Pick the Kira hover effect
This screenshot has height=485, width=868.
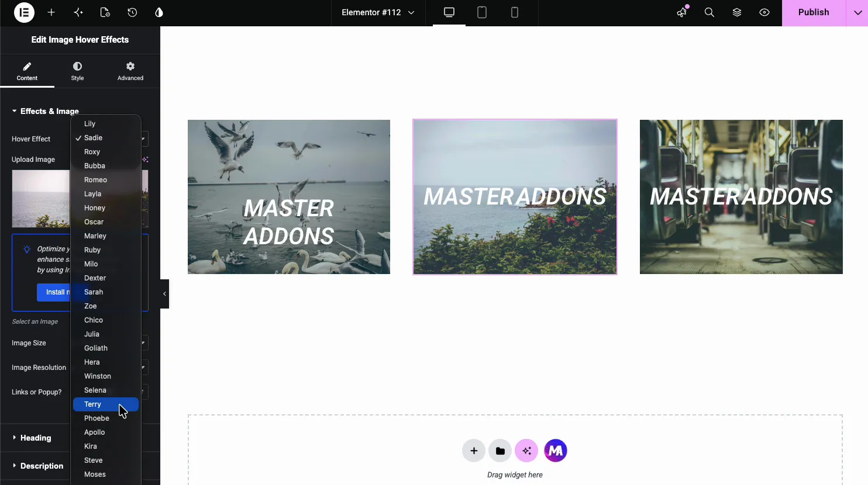[106, 446]
